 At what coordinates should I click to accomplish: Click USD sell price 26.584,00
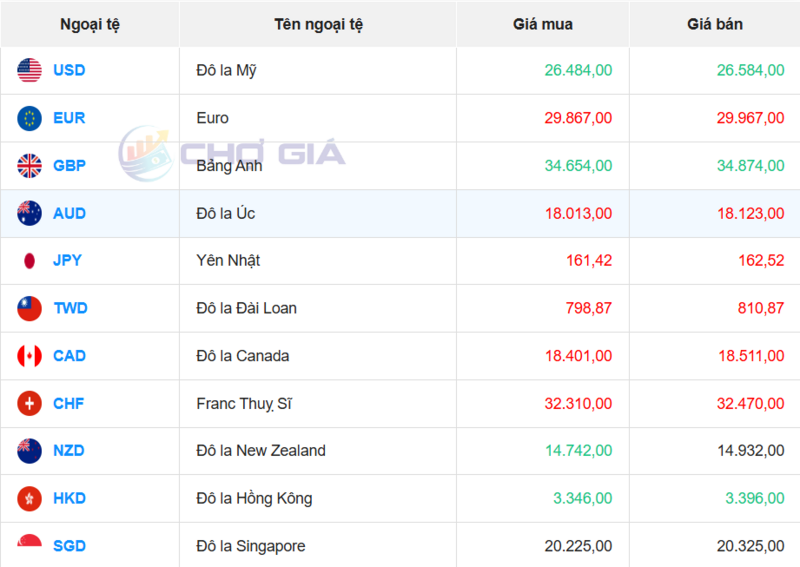point(751,70)
